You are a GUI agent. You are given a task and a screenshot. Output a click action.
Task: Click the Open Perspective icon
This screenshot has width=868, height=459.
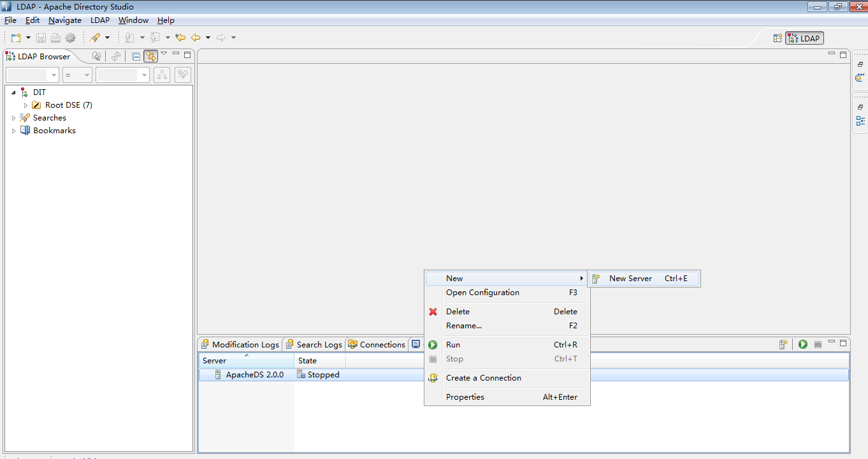pyautogui.click(x=778, y=38)
